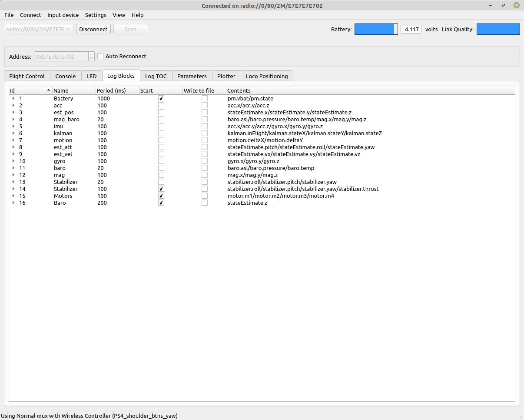Screen dimensions: 524x420
Task: Open the Flight Control tab
Action: tap(27, 76)
